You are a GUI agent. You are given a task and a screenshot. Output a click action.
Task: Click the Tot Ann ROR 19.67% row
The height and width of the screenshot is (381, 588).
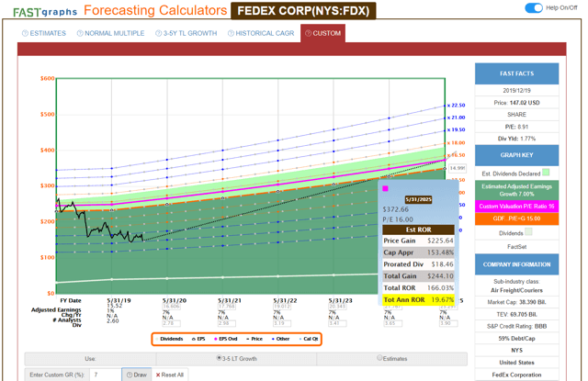pos(419,299)
